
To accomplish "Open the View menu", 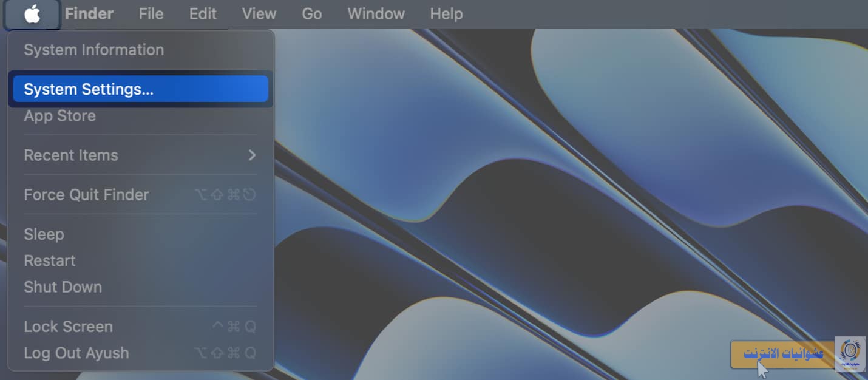I will pos(259,13).
